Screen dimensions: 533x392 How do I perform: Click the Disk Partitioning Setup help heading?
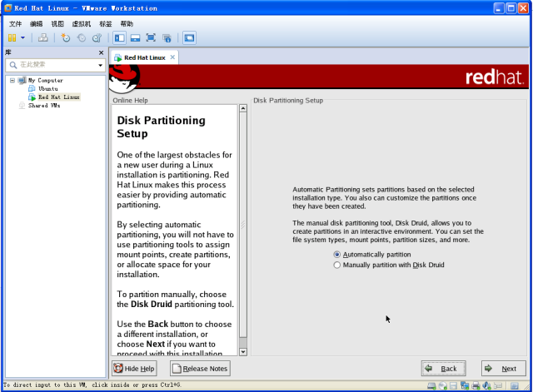(161, 127)
